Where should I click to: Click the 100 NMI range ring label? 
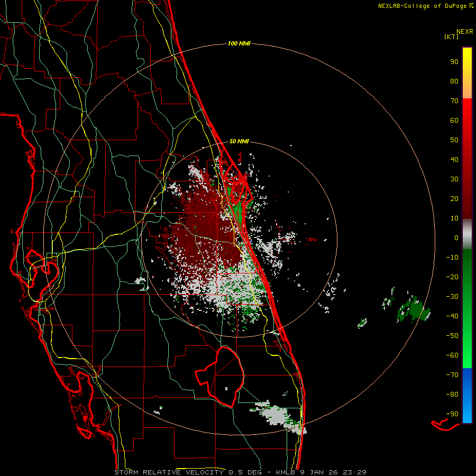(239, 44)
